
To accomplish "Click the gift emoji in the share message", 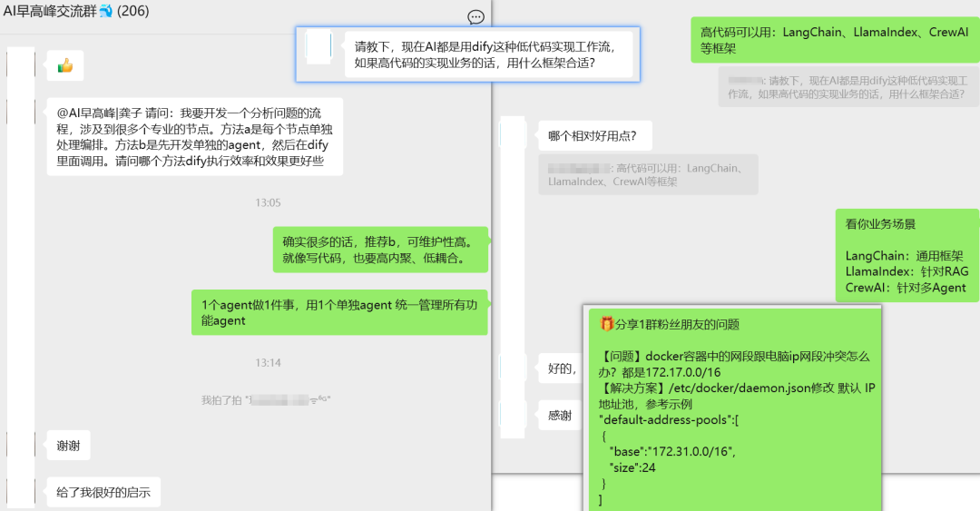I will (605, 323).
